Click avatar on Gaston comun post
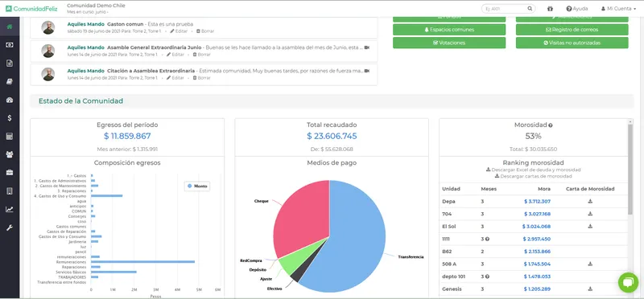Image resolution: width=644 pixels, height=299 pixels. [48, 27]
